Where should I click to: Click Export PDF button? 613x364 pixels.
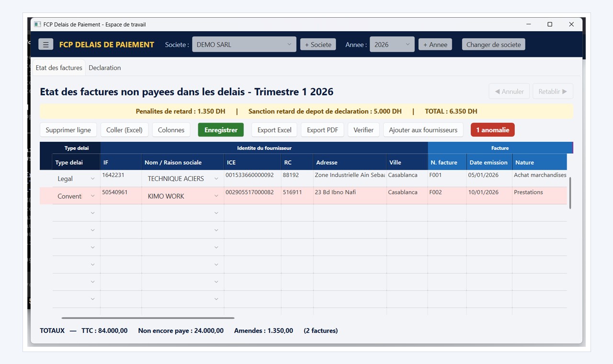click(322, 130)
